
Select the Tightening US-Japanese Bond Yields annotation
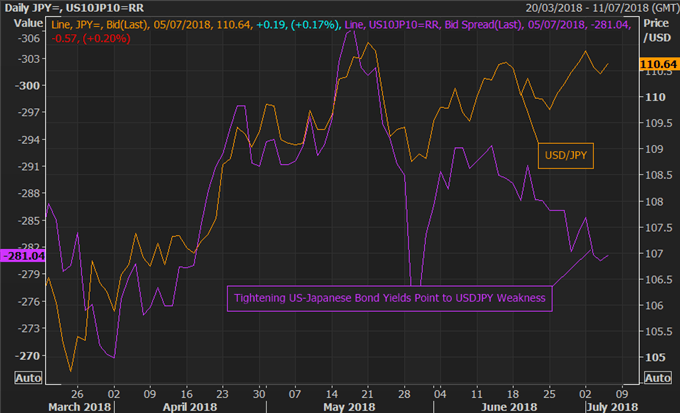(x=389, y=298)
